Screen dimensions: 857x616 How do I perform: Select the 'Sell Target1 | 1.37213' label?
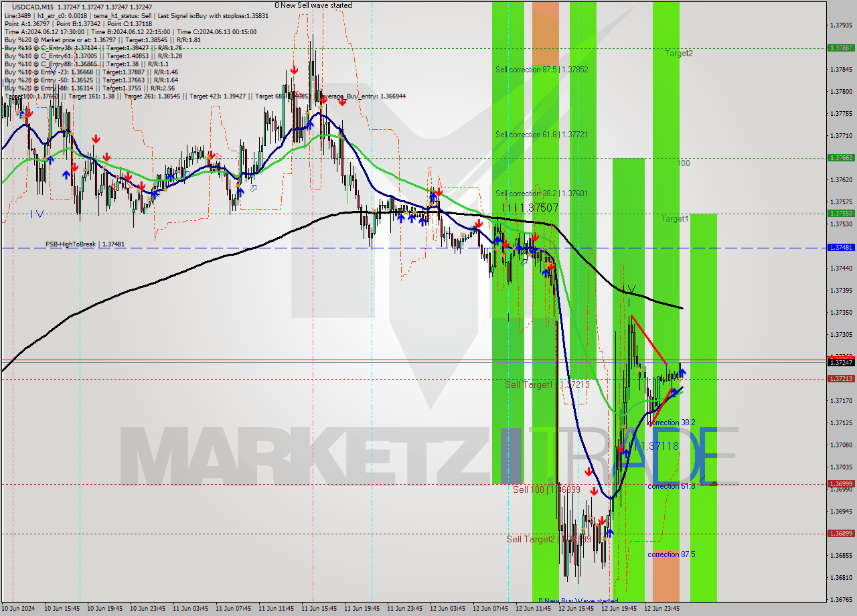547,385
